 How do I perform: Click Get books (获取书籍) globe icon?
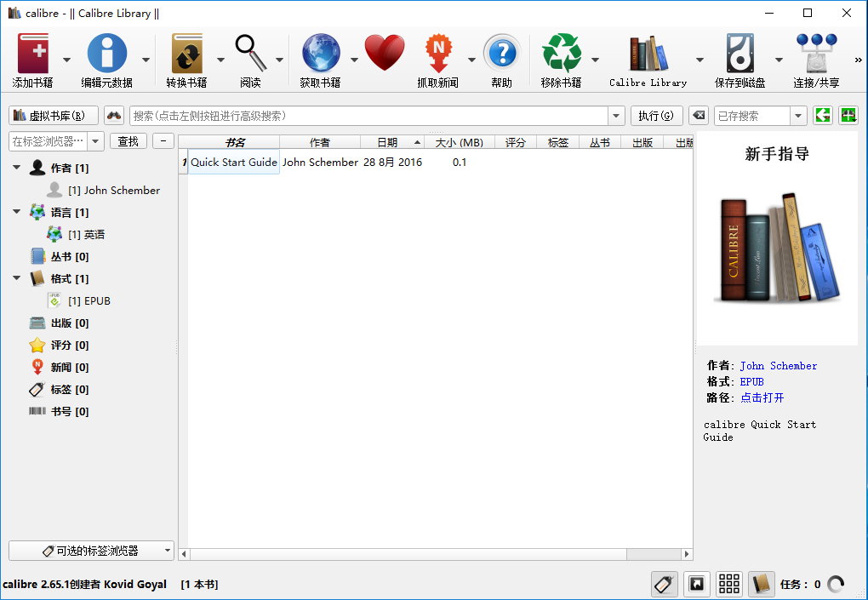point(321,54)
